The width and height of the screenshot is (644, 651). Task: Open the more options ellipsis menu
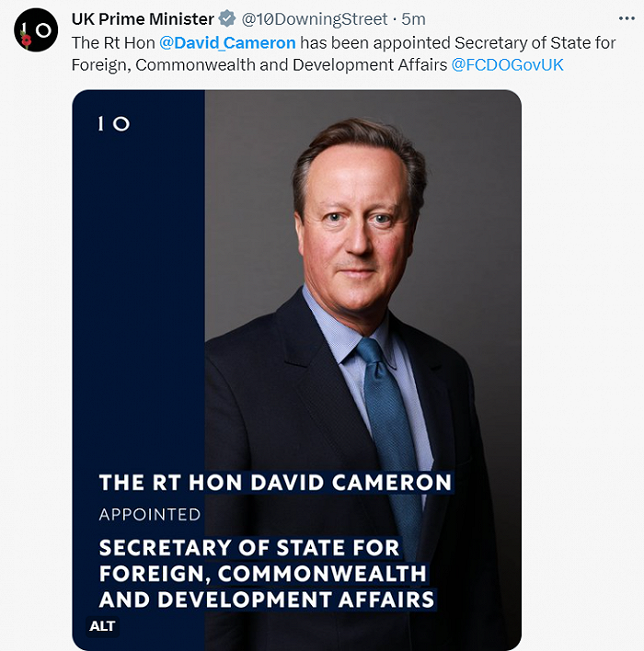626,19
